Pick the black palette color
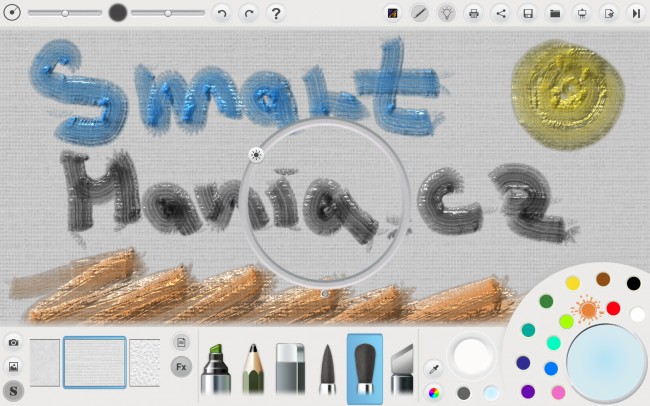650x406 pixels. [633, 283]
